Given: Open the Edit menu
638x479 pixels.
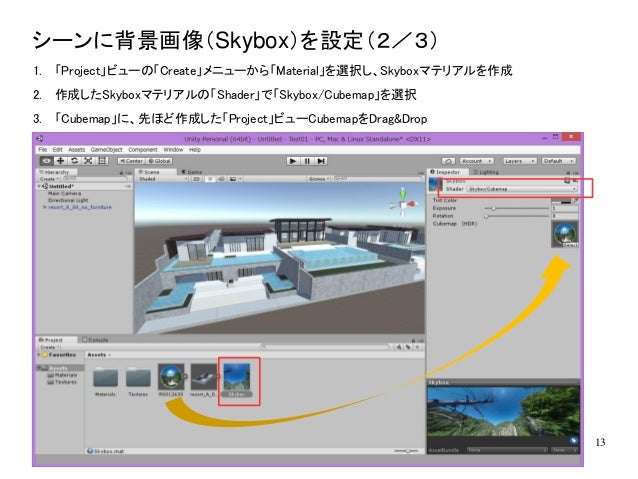Looking at the screenshot, I should coord(57,150).
